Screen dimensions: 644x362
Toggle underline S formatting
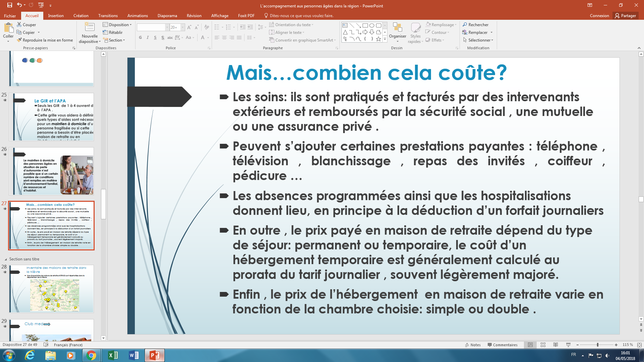(155, 38)
